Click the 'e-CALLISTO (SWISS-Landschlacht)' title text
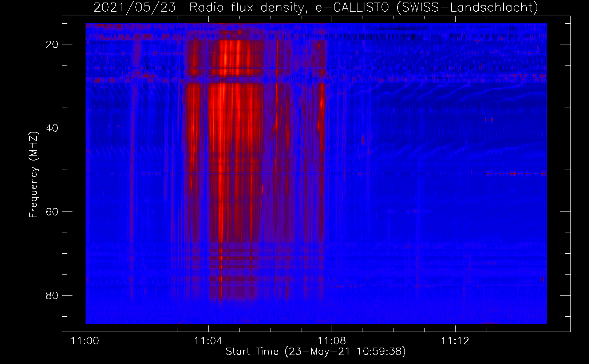The width and height of the screenshot is (589, 364). point(427,8)
